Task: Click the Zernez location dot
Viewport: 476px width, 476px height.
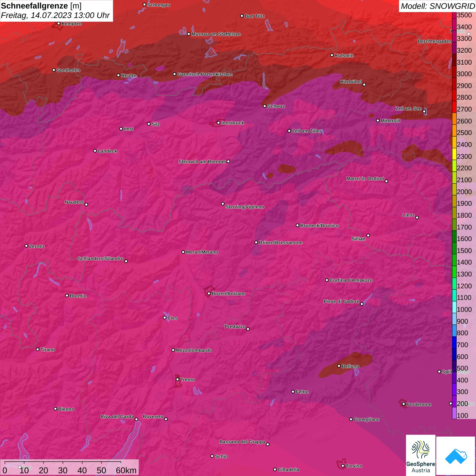Action: [x=27, y=246]
